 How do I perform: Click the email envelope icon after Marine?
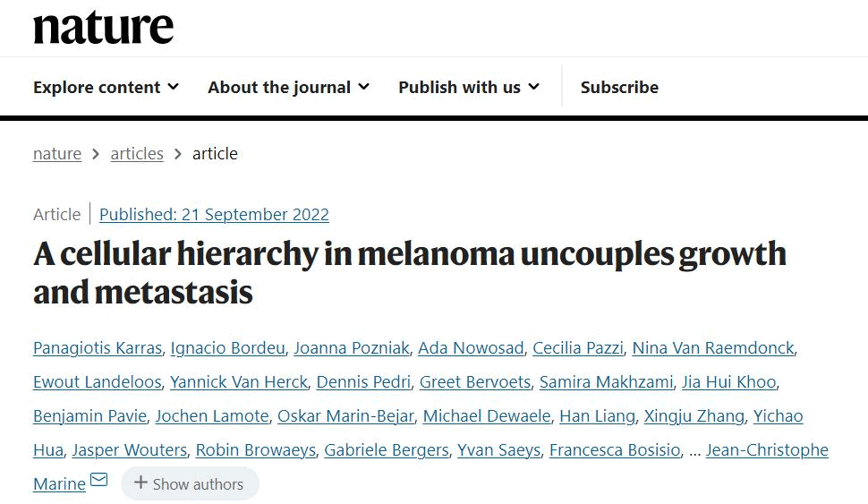pos(98,481)
